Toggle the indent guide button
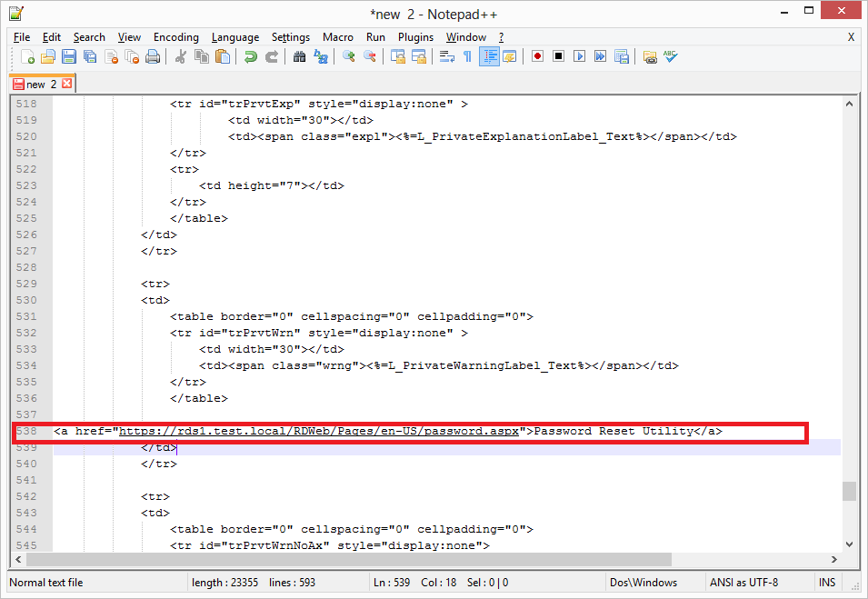The width and height of the screenshot is (868, 599). pos(489,56)
